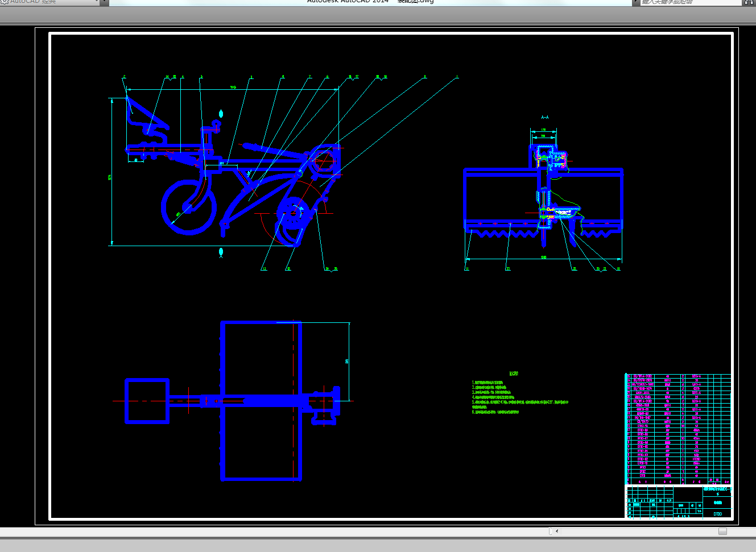Click the workspace gear icon
Viewport: 756px width, 552px height.
pyautogui.click(x=5, y=2)
